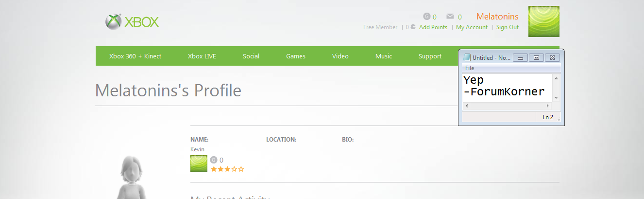The width and height of the screenshot is (644, 199).
Task: Maximize the Notepad window
Action: [536, 57]
